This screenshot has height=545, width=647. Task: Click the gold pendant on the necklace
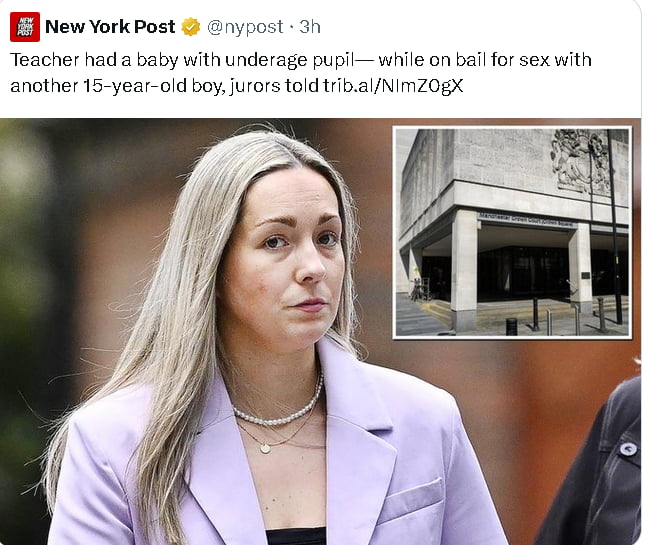[265, 448]
